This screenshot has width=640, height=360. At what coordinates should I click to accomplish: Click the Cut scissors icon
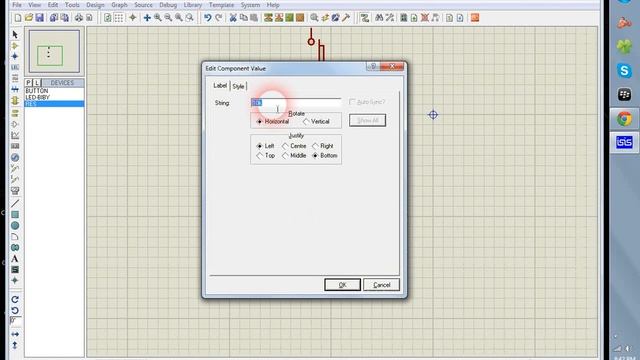coord(233,18)
